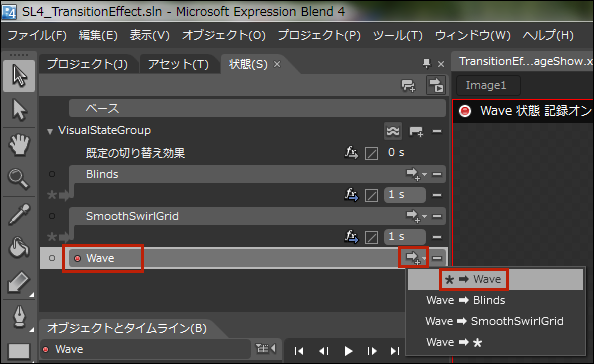This screenshot has width=594, height=364.
Task: Play the timeline animation
Action: click(348, 351)
